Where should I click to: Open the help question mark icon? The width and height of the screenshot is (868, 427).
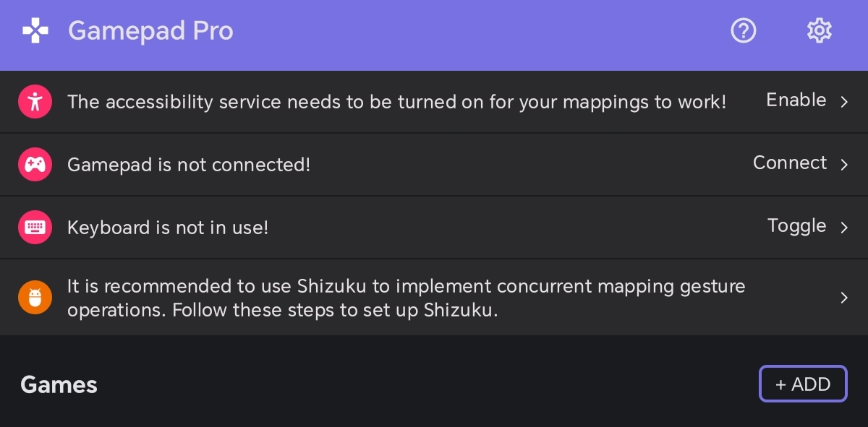(744, 30)
